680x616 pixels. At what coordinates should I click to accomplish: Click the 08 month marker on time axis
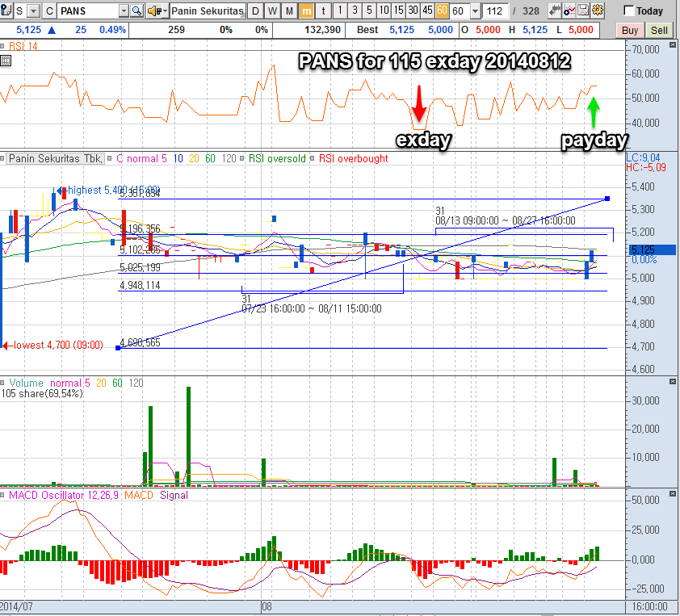[x=267, y=606]
